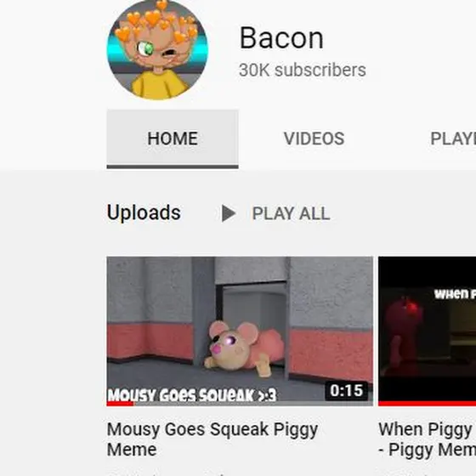This screenshot has width=476, height=476.
Task: Click the When Piggy video title
Action: pos(427,439)
